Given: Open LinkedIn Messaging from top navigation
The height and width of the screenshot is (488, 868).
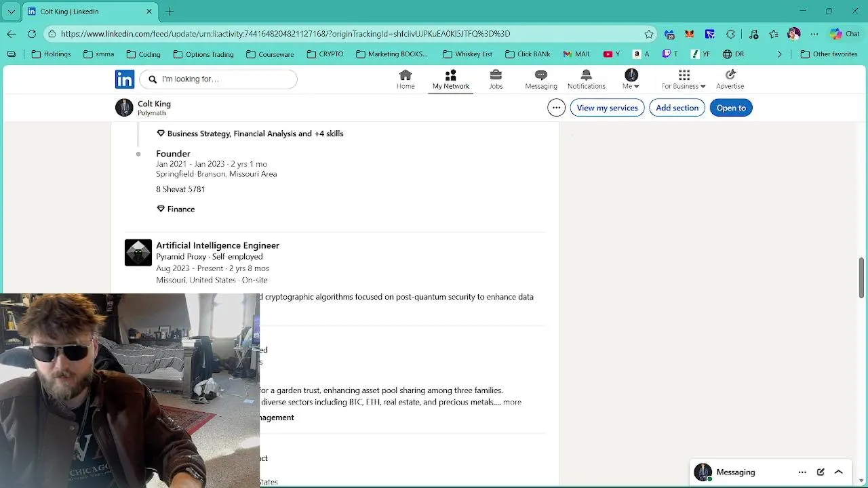Looking at the screenshot, I should [x=540, y=79].
